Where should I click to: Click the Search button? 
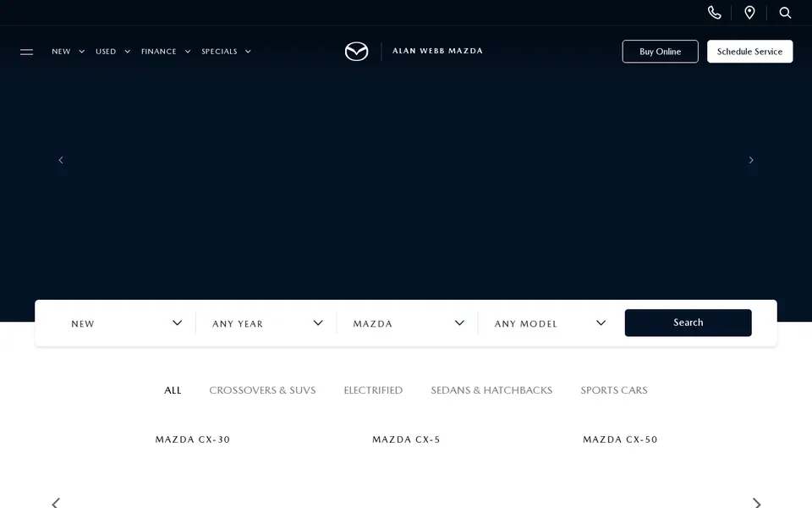[688, 323]
